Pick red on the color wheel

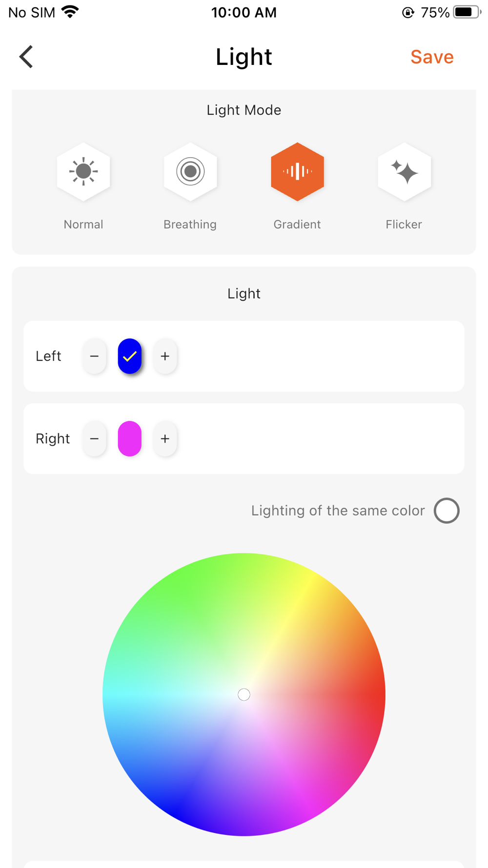pos(376,695)
